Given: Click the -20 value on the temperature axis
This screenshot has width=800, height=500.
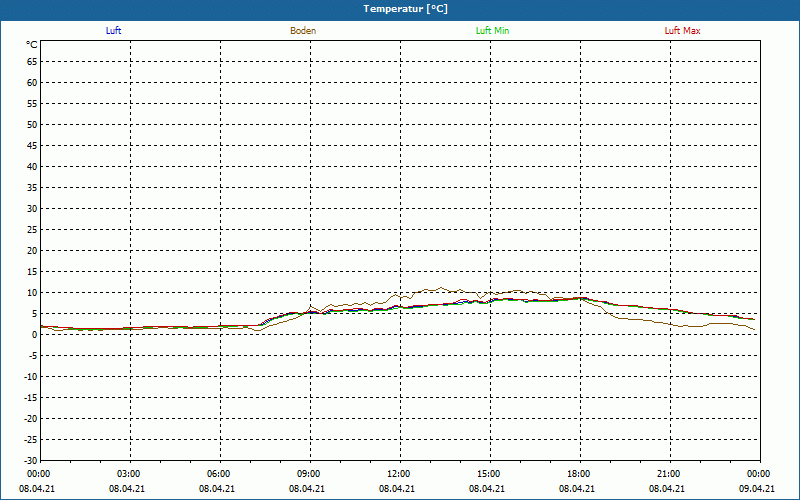Looking at the screenshot, I should 31,419.
